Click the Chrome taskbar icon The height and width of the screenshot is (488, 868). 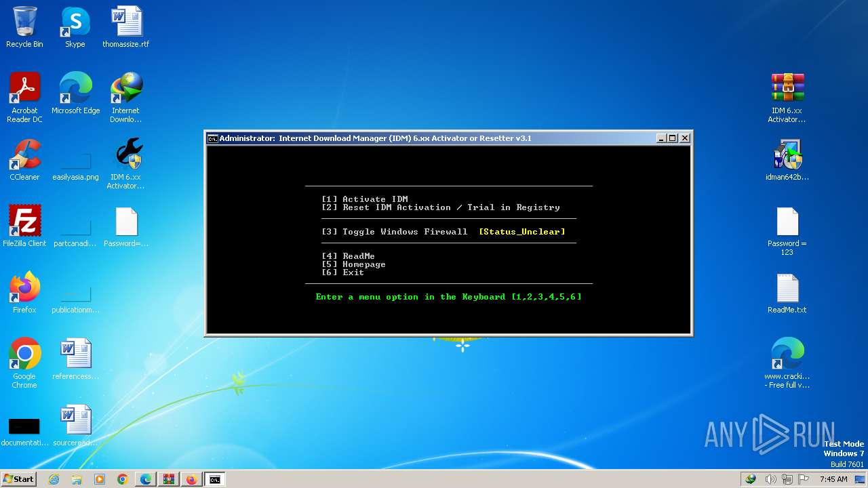pos(123,479)
